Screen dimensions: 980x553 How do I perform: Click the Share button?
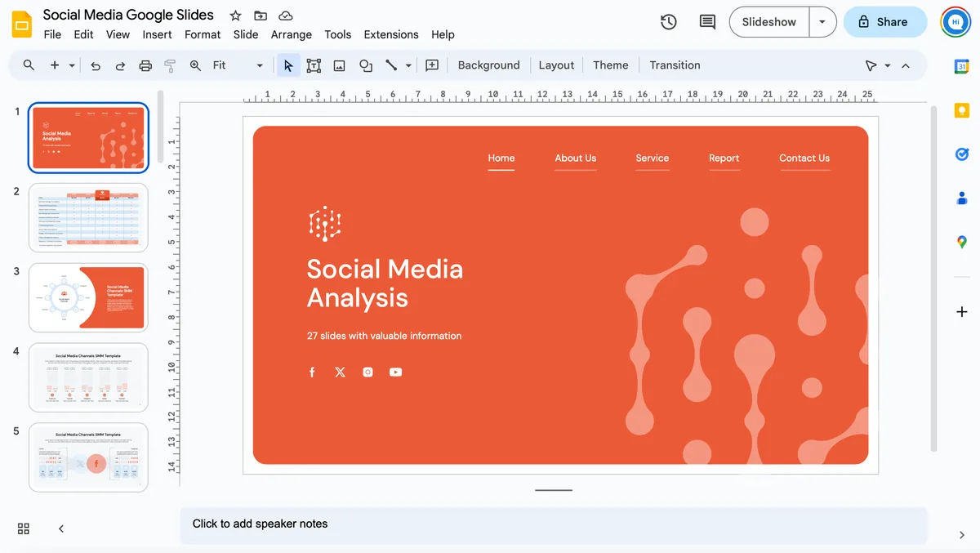885,22
